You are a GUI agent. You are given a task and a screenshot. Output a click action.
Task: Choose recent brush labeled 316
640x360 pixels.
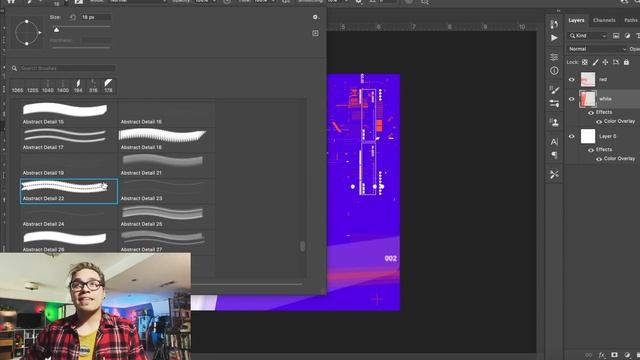[93, 86]
